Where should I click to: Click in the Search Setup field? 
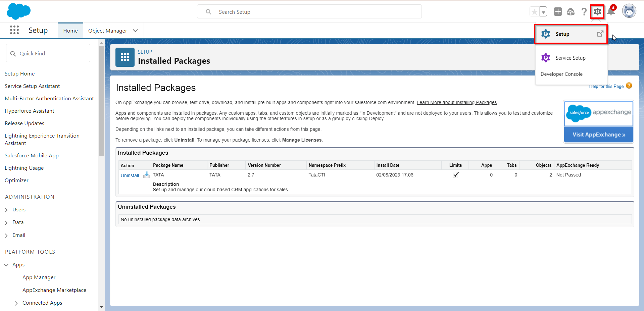click(309, 12)
